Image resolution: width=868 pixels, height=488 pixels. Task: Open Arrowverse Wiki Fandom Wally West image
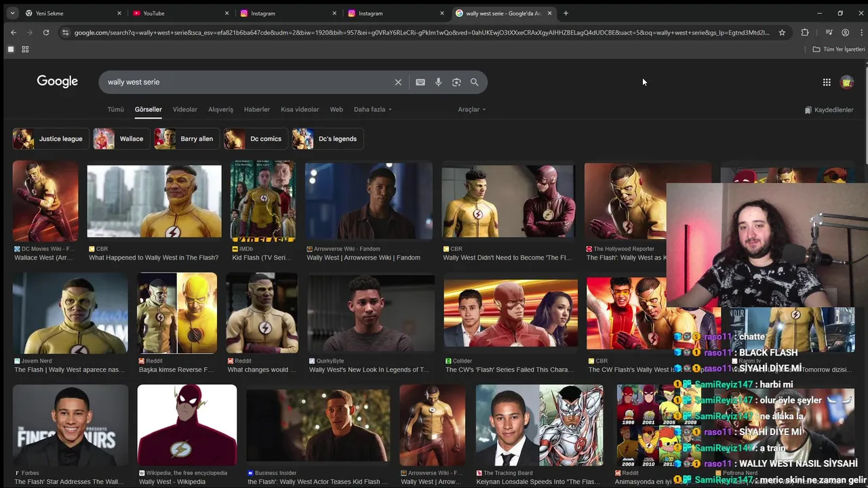368,201
